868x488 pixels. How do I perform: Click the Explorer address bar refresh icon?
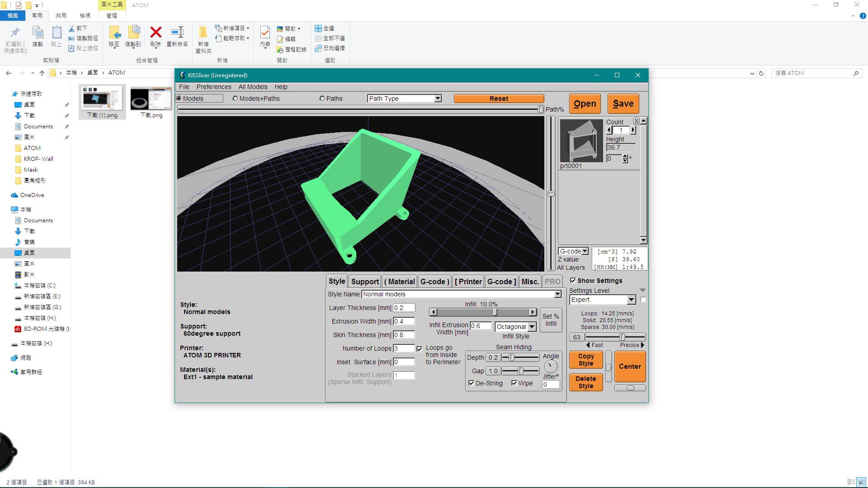(x=761, y=73)
